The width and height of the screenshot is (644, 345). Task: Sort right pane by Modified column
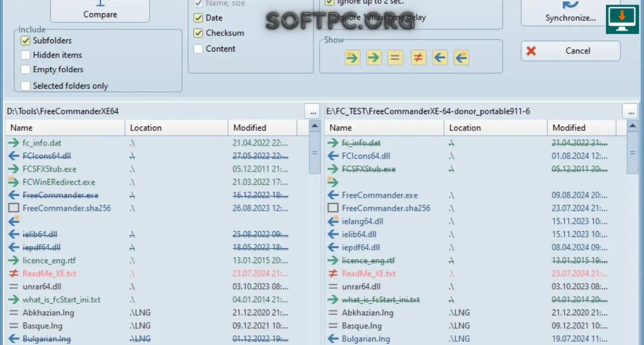point(582,128)
